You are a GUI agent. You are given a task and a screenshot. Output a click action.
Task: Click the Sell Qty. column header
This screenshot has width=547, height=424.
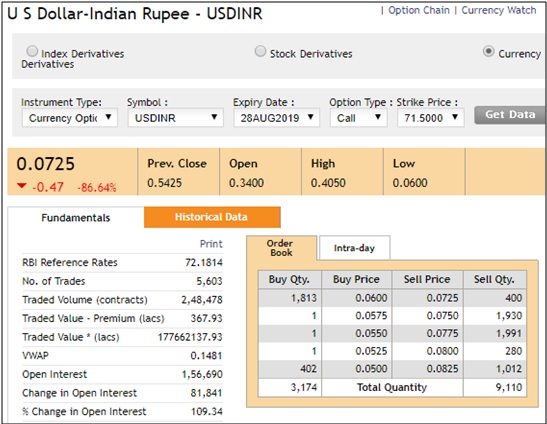pyautogui.click(x=494, y=279)
